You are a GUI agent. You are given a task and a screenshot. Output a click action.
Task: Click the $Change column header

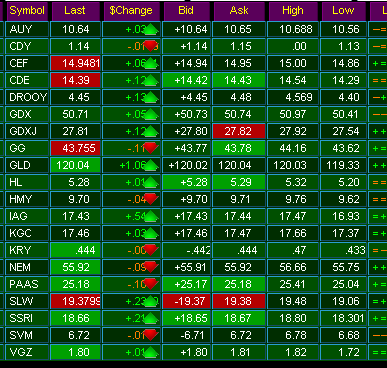point(131,11)
